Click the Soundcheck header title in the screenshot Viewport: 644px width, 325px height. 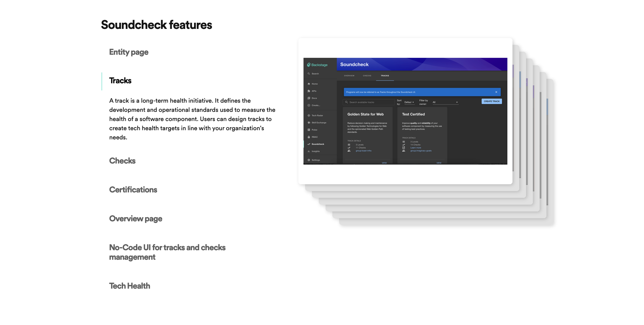pos(354,64)
